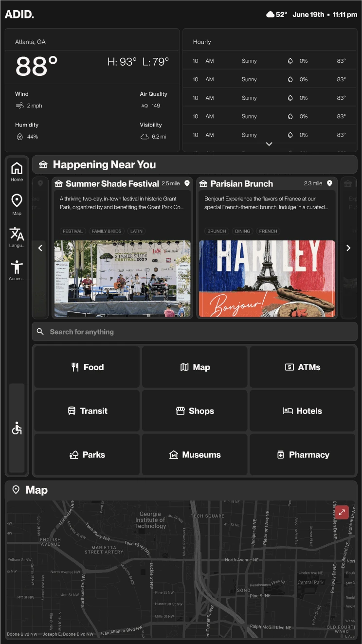This screenshot has width=362, height=644.
Task: Expand the map to full screen
Action: tap(342, 512)
